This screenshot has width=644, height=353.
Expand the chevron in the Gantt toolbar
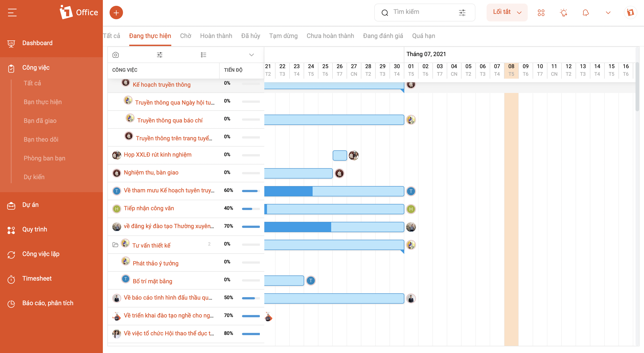pos(251,55)
